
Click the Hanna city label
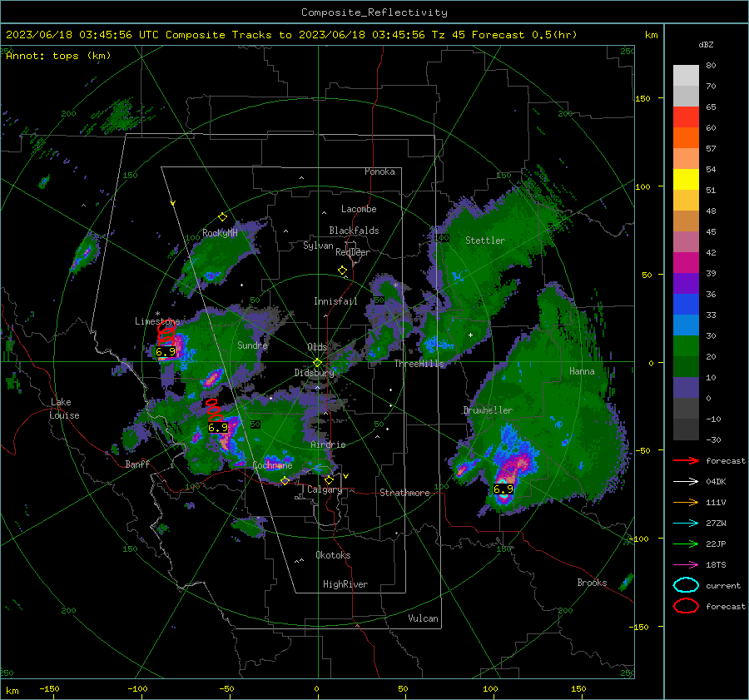click(582, 371)
